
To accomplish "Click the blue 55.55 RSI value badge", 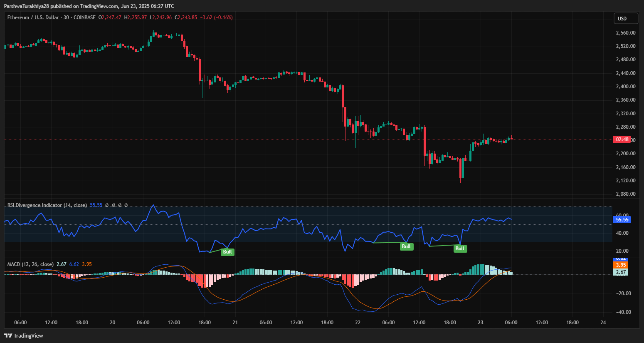I will click(x=622, y=219).
